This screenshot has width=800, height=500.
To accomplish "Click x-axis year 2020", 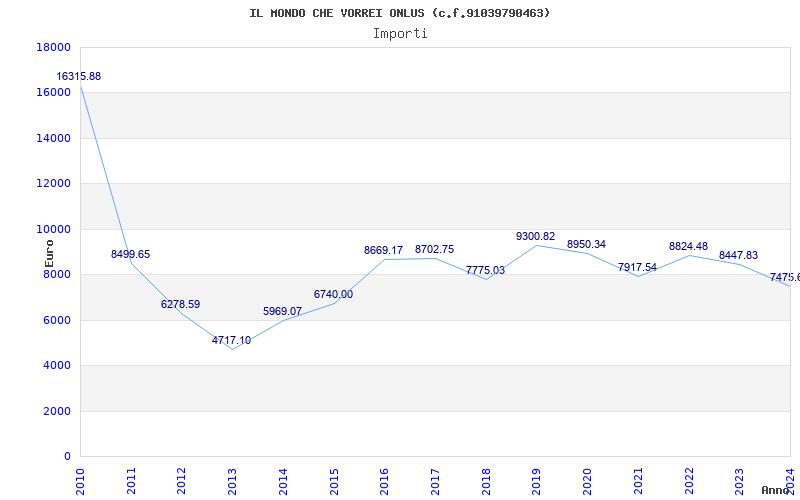I will (x=587, y=481).
